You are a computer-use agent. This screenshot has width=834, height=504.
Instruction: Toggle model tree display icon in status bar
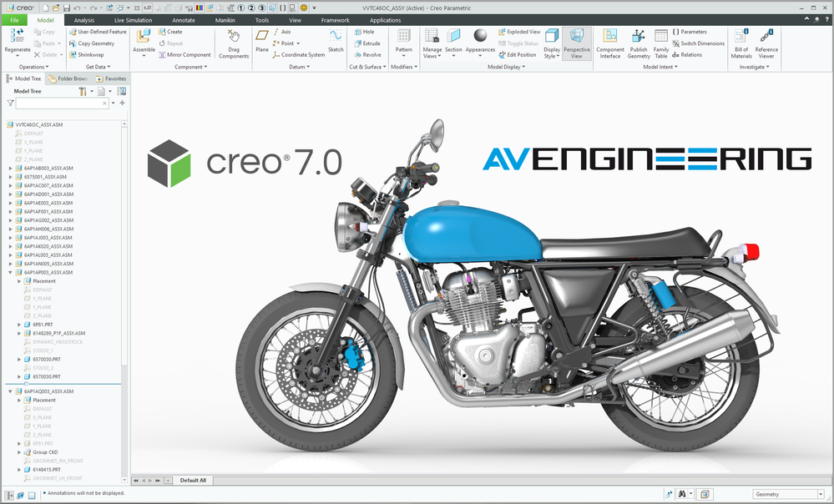click(x=10, y=495)
